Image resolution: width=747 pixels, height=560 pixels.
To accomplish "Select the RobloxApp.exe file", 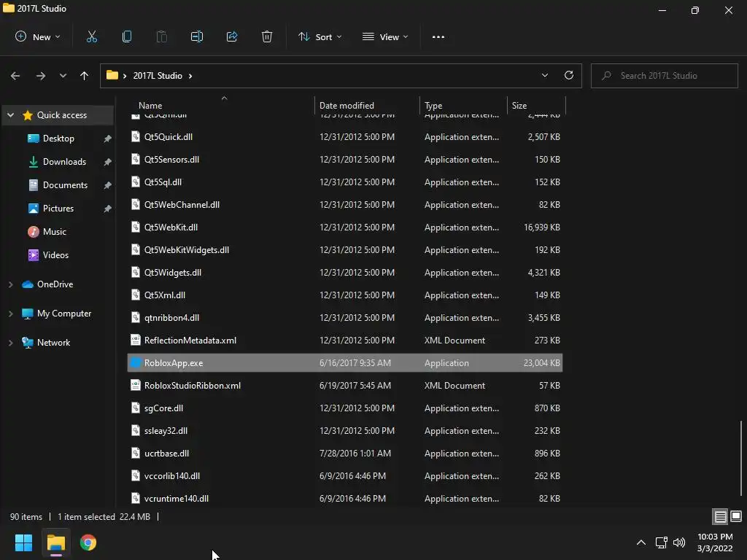I will click(x=345, y=363).
